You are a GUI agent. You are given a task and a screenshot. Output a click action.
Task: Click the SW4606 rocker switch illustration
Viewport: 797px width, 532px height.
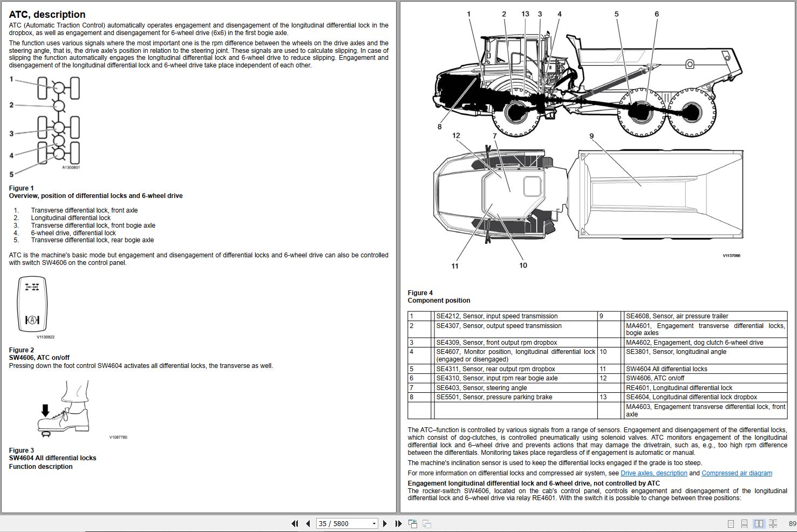(32, 304)
